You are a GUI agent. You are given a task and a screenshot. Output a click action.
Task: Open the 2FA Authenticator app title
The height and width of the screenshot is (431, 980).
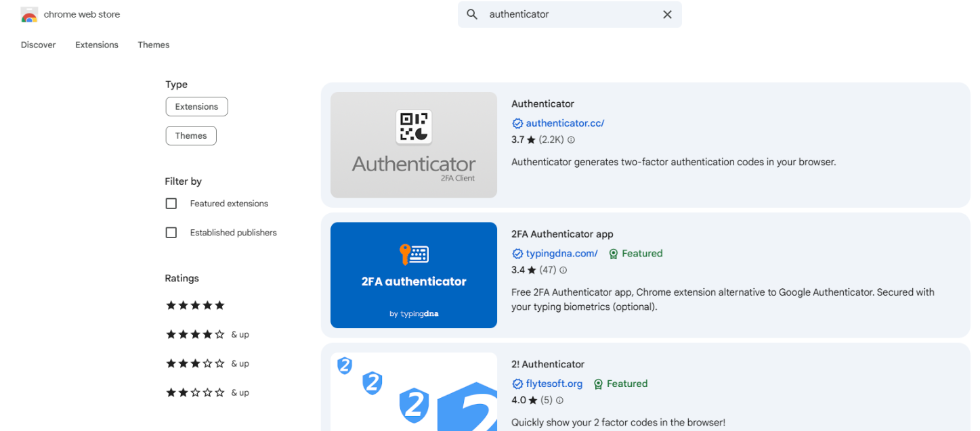[562, 234]
